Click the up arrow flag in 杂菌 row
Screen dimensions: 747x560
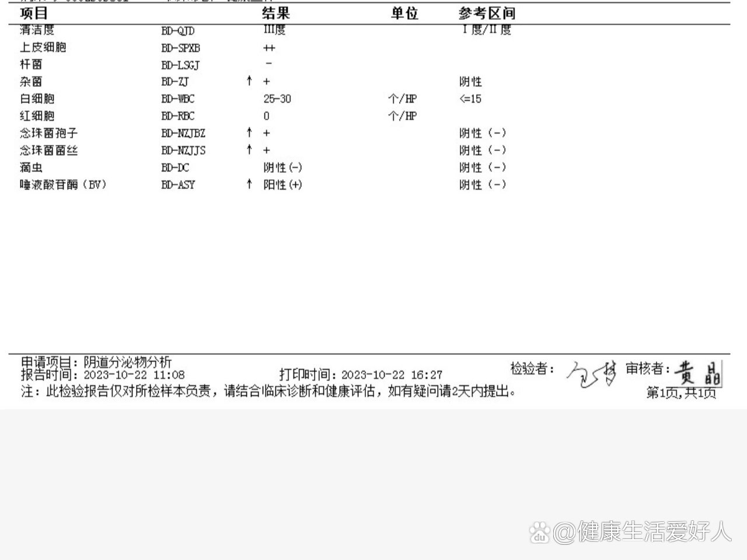point(250,81)
